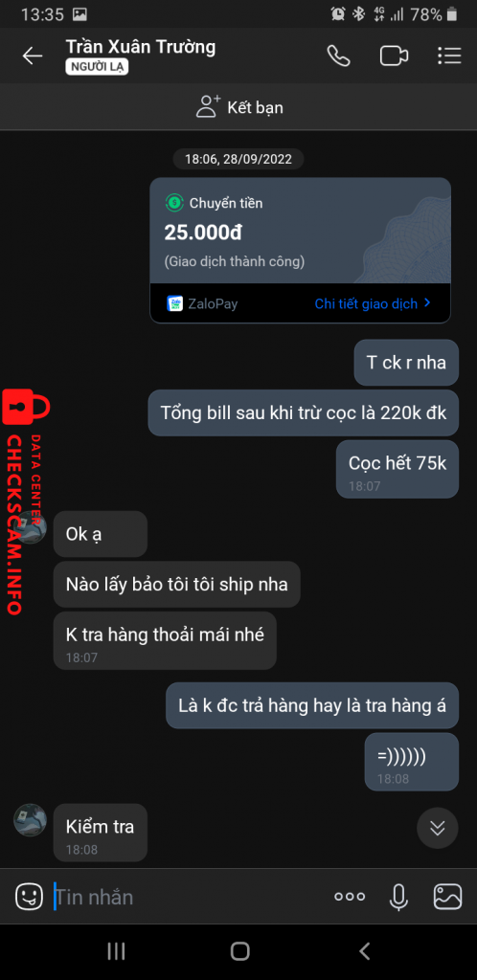Tap Kết bạn to add friend

[238, 107]
